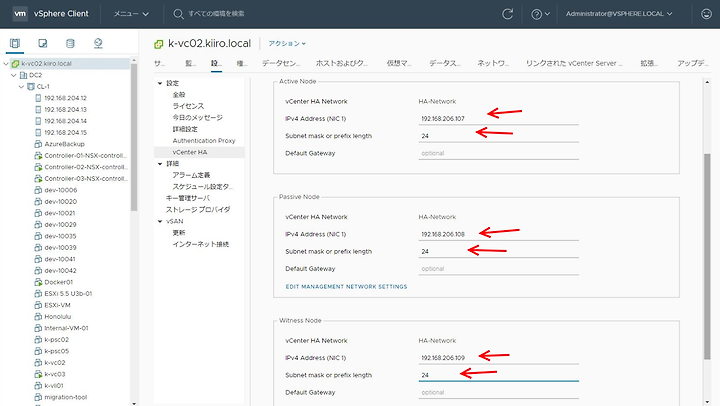
Task: Click the VM icon of Docker01
Action: 38,282
